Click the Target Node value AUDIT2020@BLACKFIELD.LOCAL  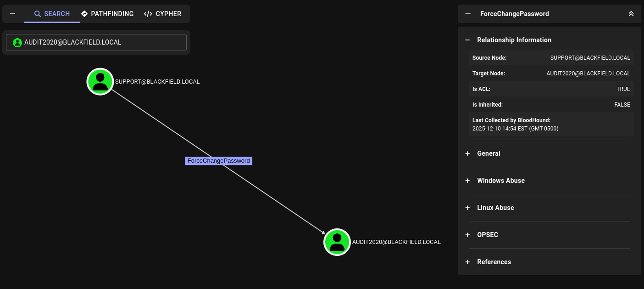click(588, 74)
